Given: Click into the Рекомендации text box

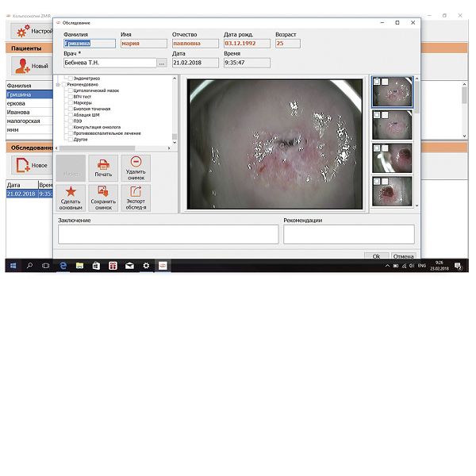Looking at the screenshot, I should 349,234.
